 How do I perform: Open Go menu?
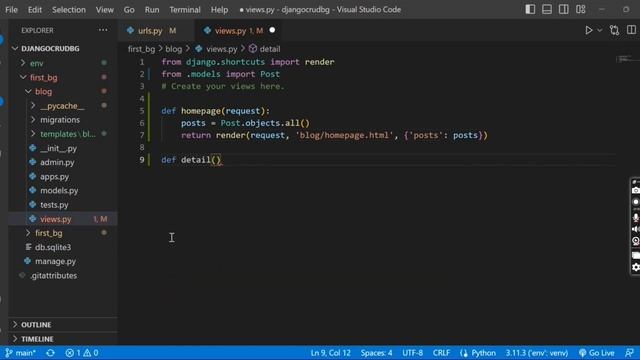(129, 9)
